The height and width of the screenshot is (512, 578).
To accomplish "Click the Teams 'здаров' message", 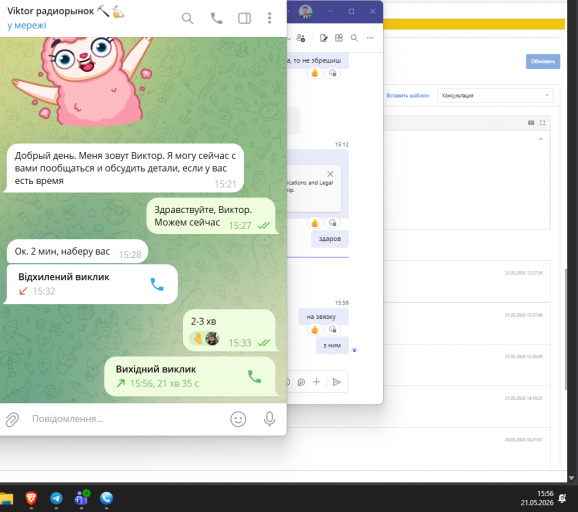I will (x=330, y=239).
